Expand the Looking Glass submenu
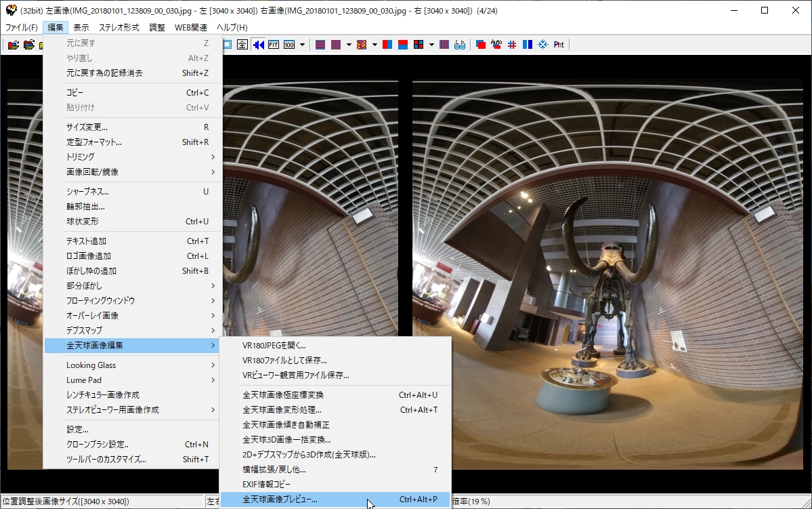812x509 pixels. (x=133, y=365)
